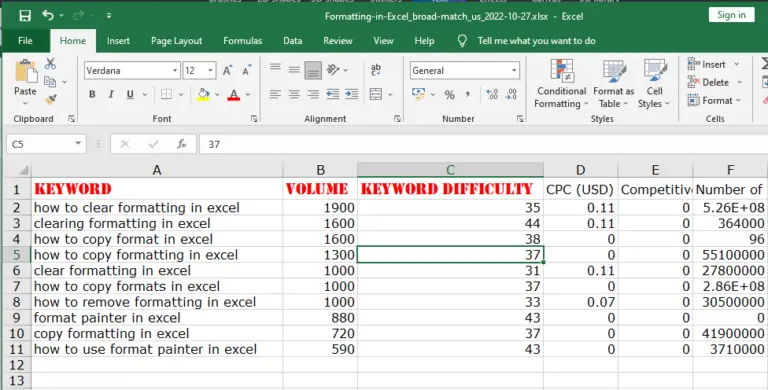Toggle Bottom Align button
The width and height of the screenshot is (768, 390).
313,71
